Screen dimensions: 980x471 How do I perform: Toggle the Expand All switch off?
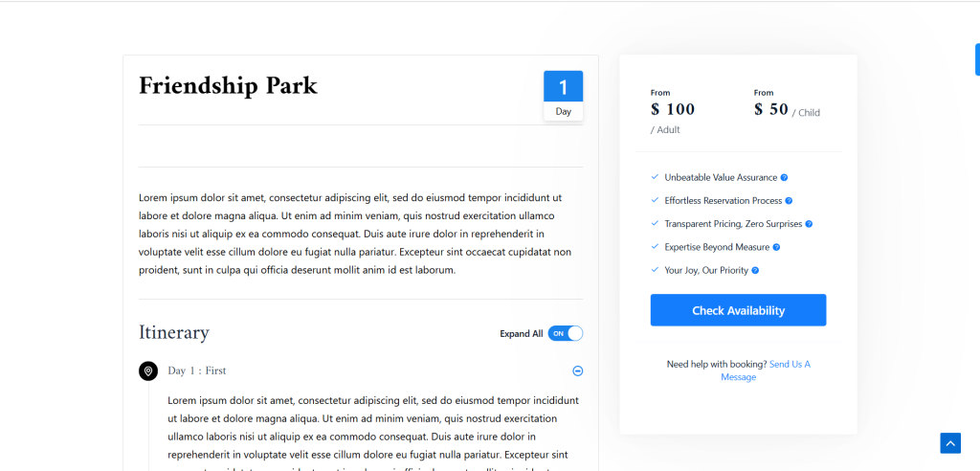[566, 334]
